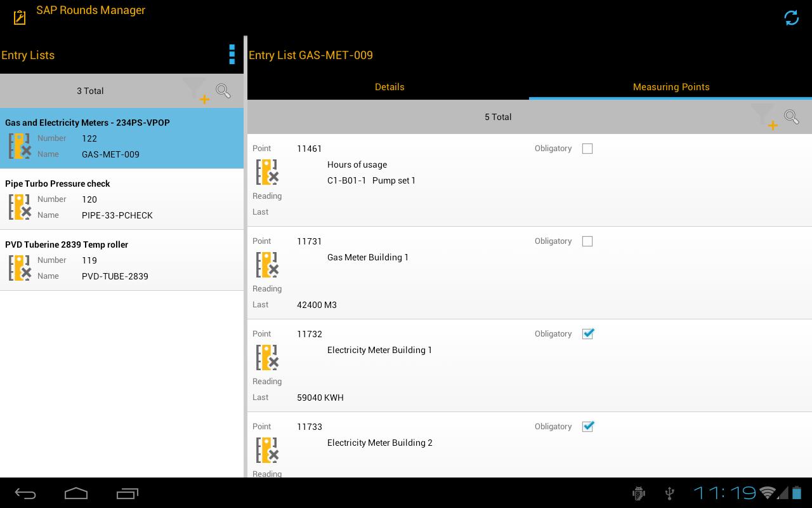Add a filter to Measuring Points
Viewport: 812px width, 508px height.
click(x=765, y=117)
